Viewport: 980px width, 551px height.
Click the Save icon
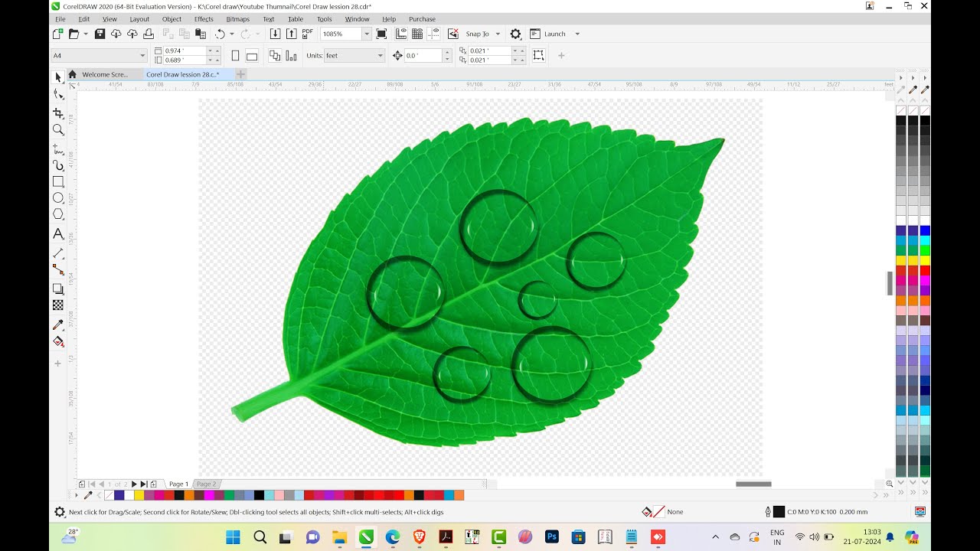[x=100, y=34]
